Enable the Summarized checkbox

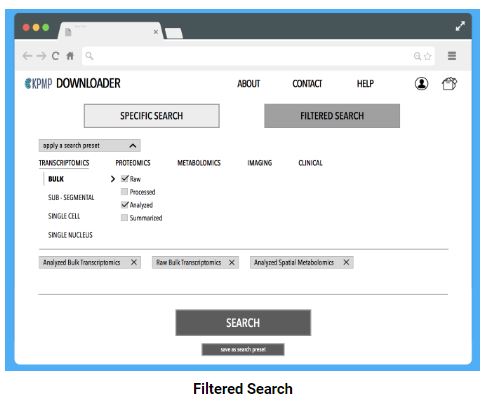[x=124, y=218]
